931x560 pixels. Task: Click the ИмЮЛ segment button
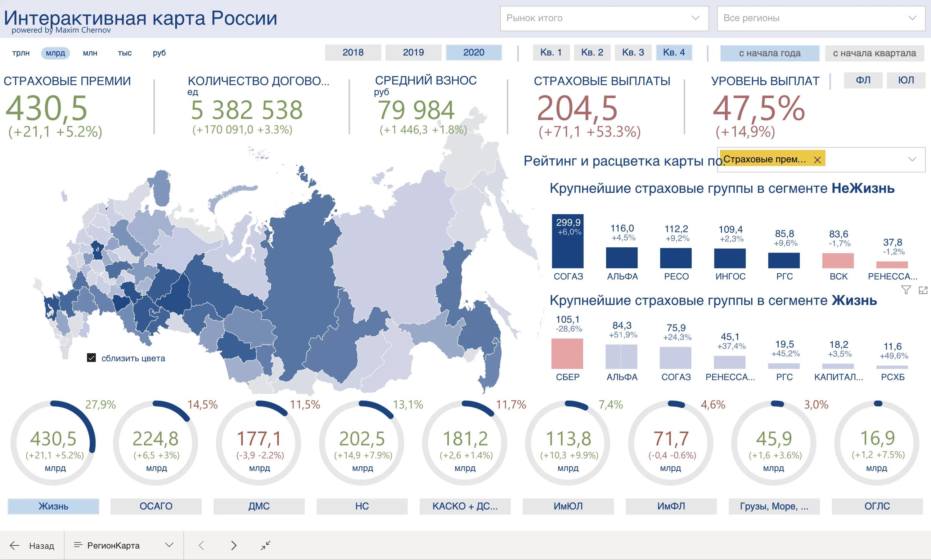point(568,506)
